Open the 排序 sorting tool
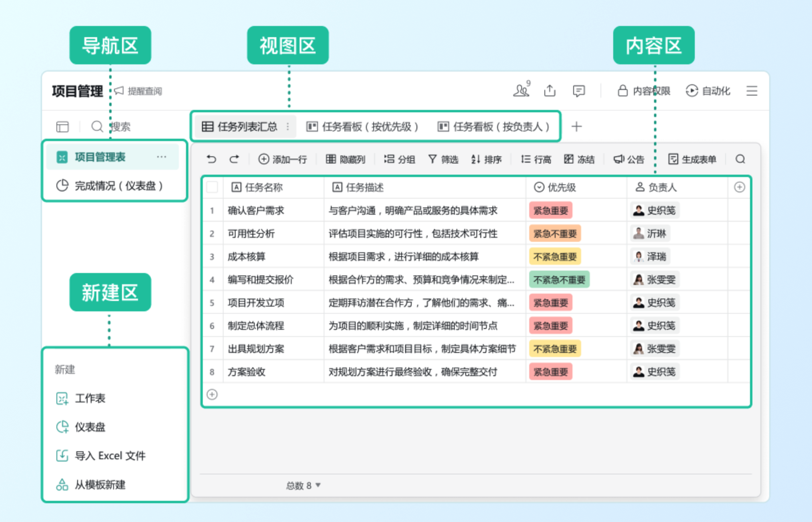The height and width of the screenshot is (522, 812). tap(487, 159)
